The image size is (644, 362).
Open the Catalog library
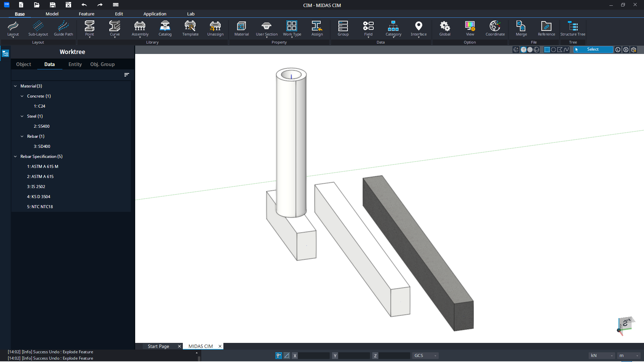[165, 28]
